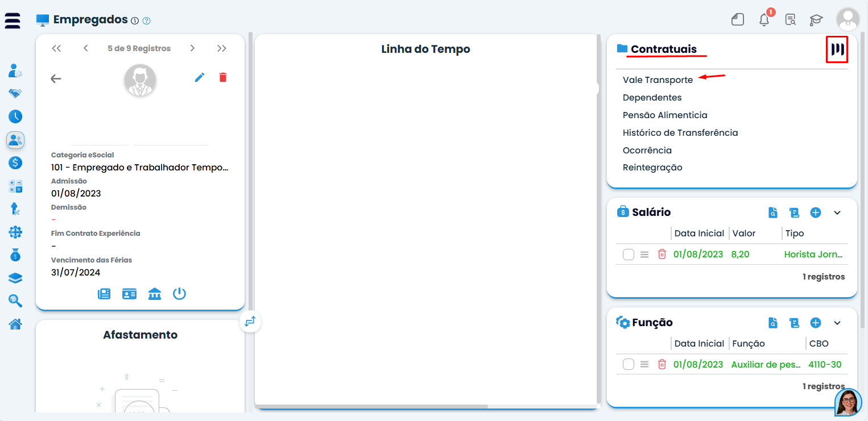This screenshot has width=868, height=421.
Task: Click the 8,20 salary value
Action: pos(741,255)
